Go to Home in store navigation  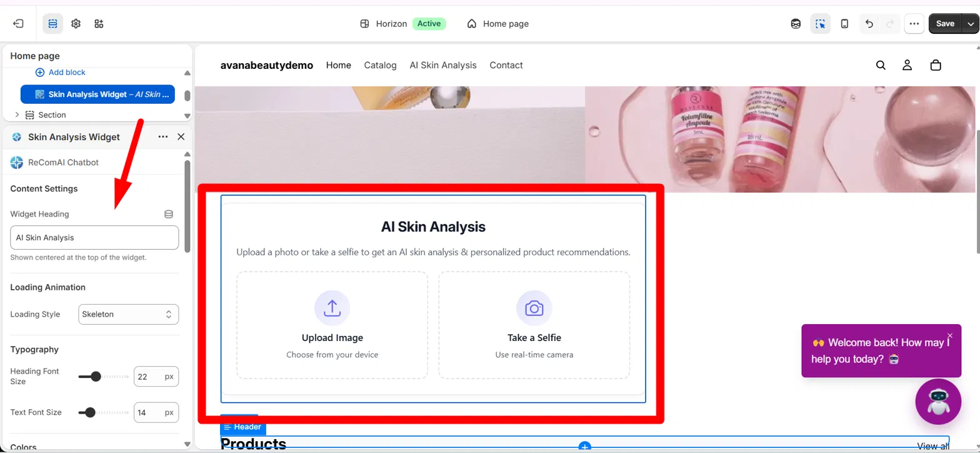click(x=339, y=65)
